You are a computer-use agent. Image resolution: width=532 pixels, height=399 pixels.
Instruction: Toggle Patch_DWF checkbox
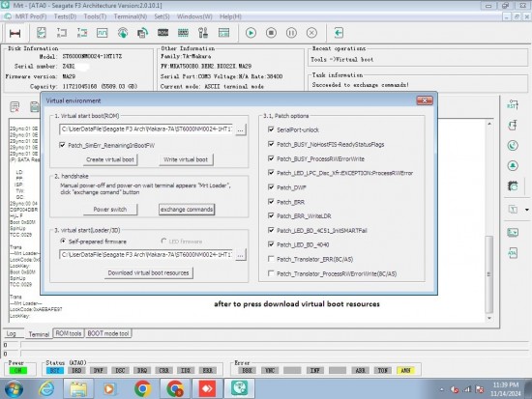point(271,187)
